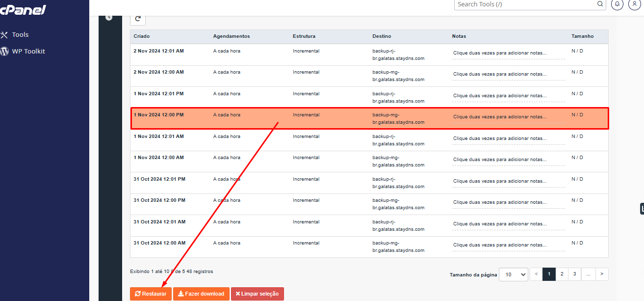Sort by the Estrutura column header
The height and width of the screenshot is (301, 644).
tap(304, 36)
